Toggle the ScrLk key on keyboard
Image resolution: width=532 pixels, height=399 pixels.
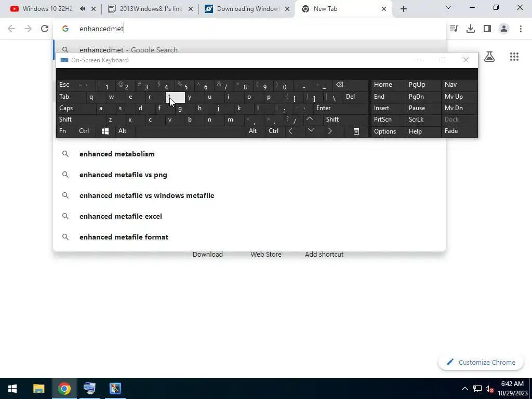(423, 119)
